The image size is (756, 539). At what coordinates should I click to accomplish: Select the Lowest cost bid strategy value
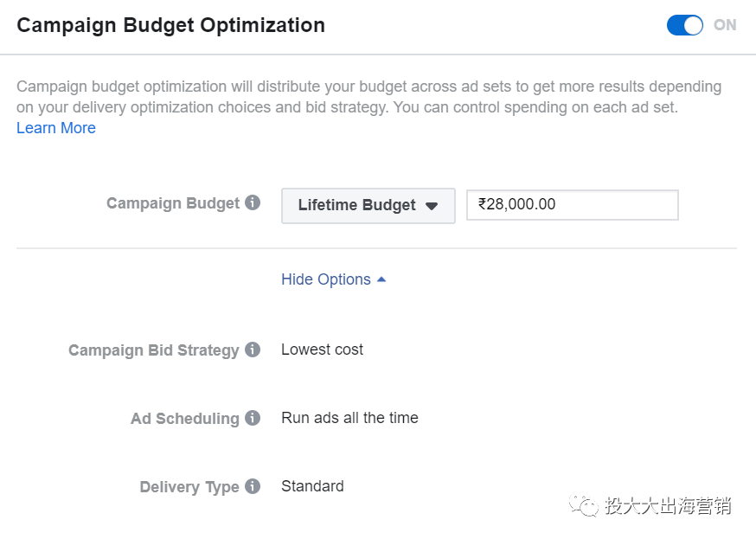pos(322,350)
